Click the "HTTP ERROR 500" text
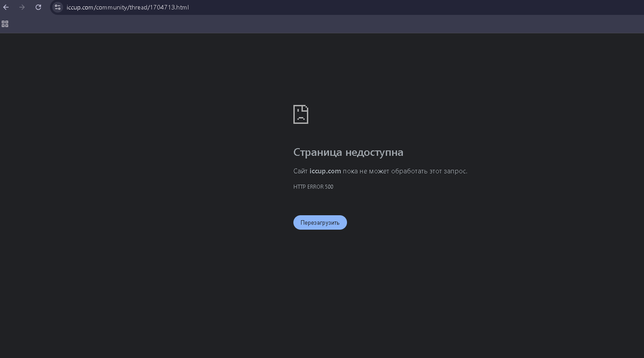Viewport: 644px width, 358px height. [x=313, y=187]
